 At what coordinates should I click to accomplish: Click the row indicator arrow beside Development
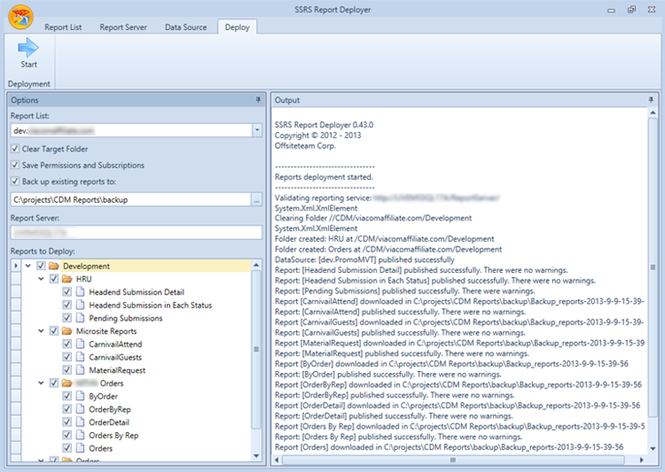click(x=16, y=266)
